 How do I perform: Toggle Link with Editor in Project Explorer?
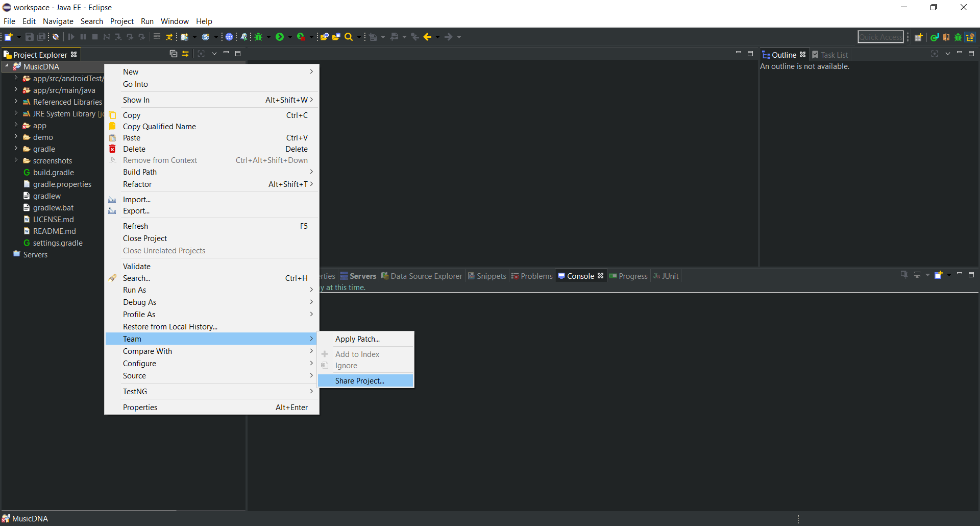pyautogui.click(x=185, y=54)
